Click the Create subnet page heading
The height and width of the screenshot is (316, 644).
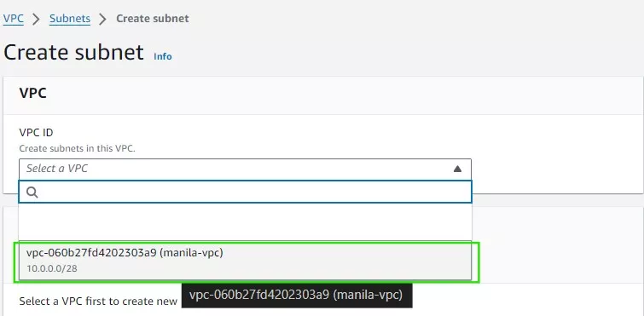point(73,53)
